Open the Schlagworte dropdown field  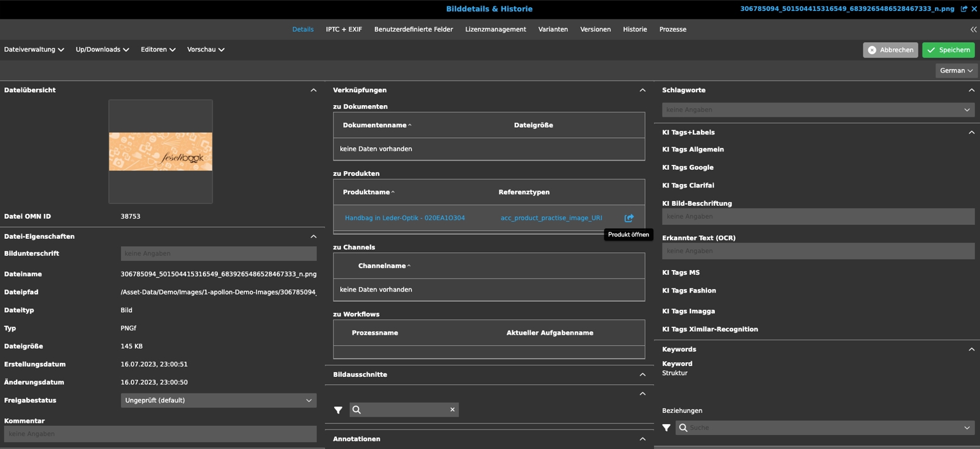pyautogui.click(x=818, y=110)
